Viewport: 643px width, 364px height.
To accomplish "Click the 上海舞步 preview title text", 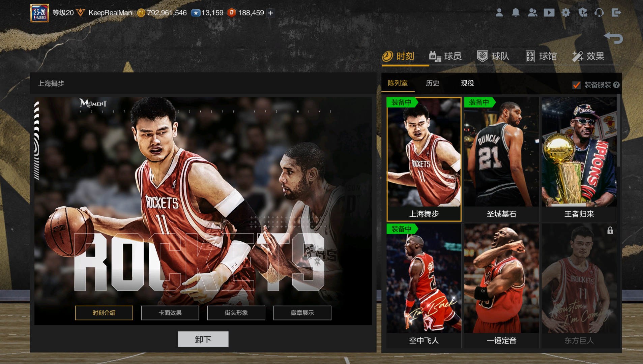I will coord(51,84).
